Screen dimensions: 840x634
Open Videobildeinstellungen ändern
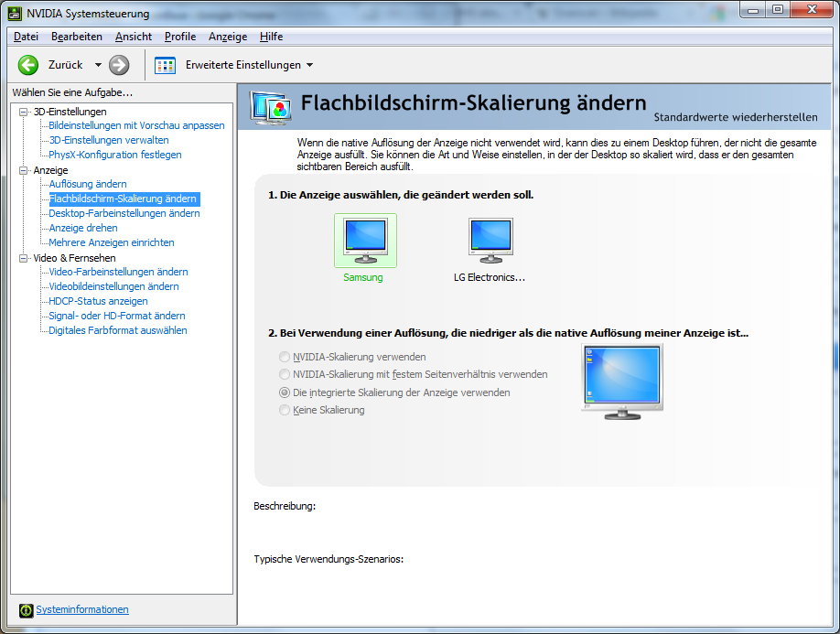click(x=113, y=286)
